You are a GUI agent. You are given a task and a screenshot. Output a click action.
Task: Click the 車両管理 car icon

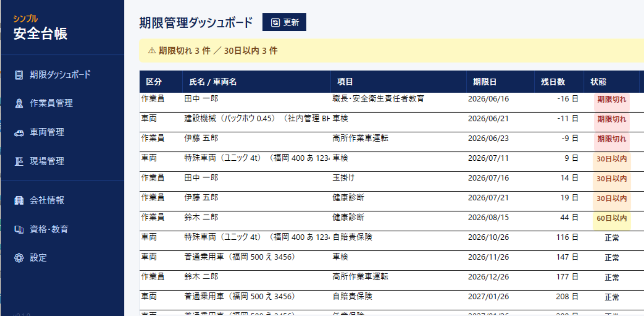[19, 133]
